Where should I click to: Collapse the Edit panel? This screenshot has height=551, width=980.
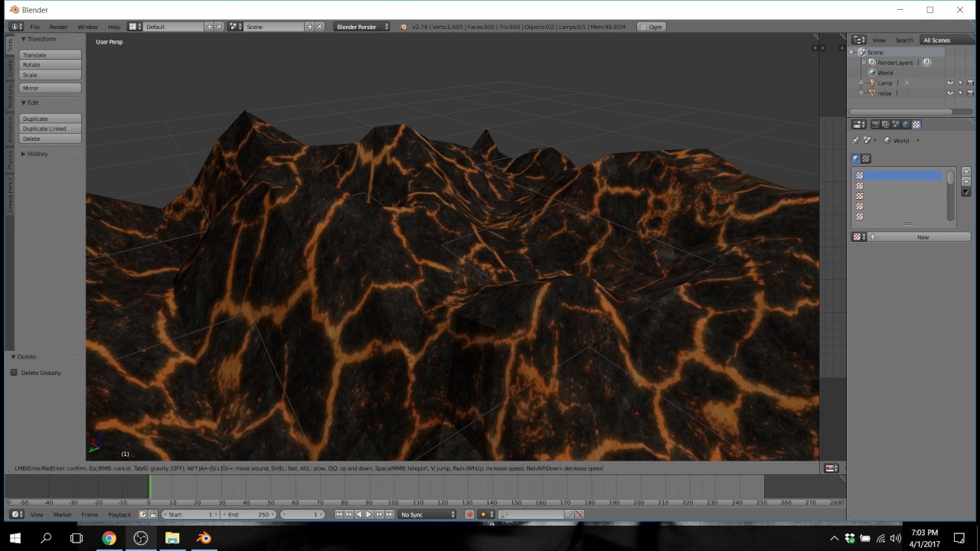tap(24, 103)
